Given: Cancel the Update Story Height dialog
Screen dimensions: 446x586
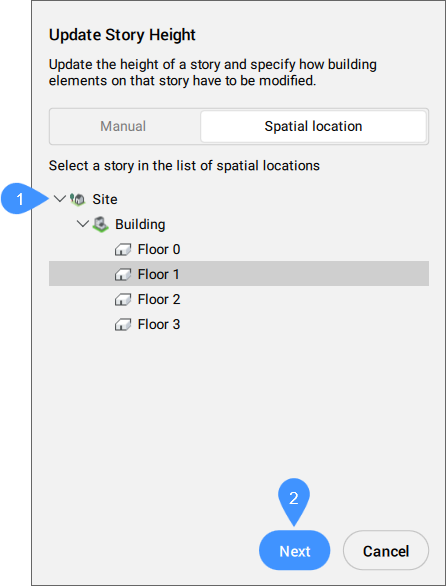Looking at the screenshot, I should point(386,550).
